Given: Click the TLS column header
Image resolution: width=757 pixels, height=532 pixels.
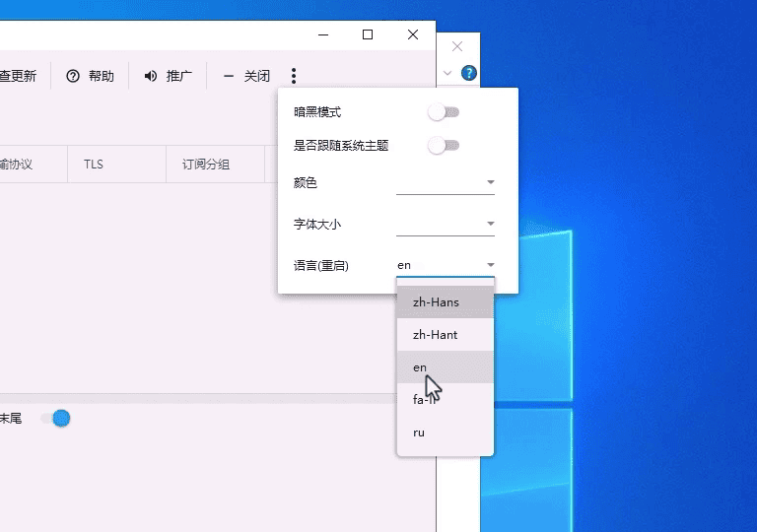Looking at the screenshot, I should (x=94, y=165).
